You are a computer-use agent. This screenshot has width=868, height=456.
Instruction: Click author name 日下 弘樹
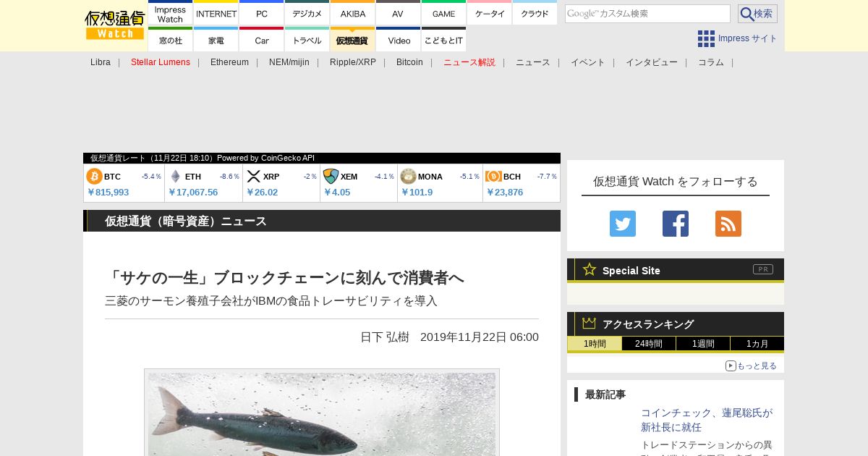(x=385, y=337)
